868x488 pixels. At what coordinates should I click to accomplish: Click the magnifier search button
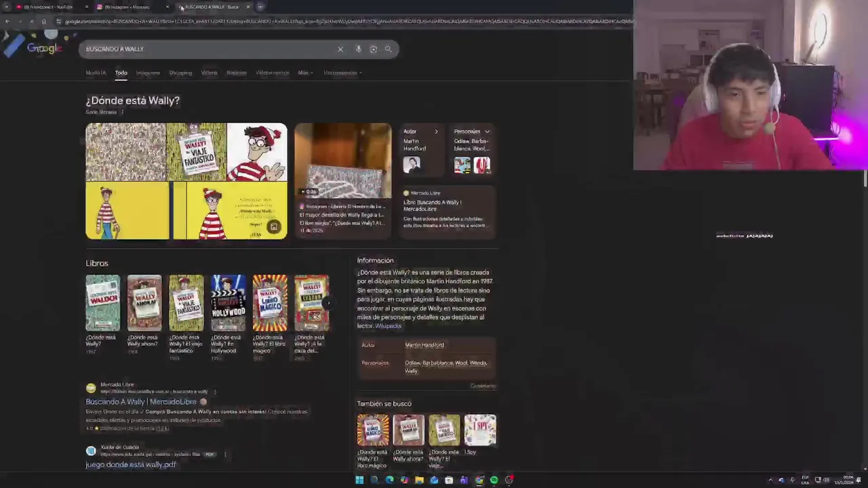pos(388,49)
